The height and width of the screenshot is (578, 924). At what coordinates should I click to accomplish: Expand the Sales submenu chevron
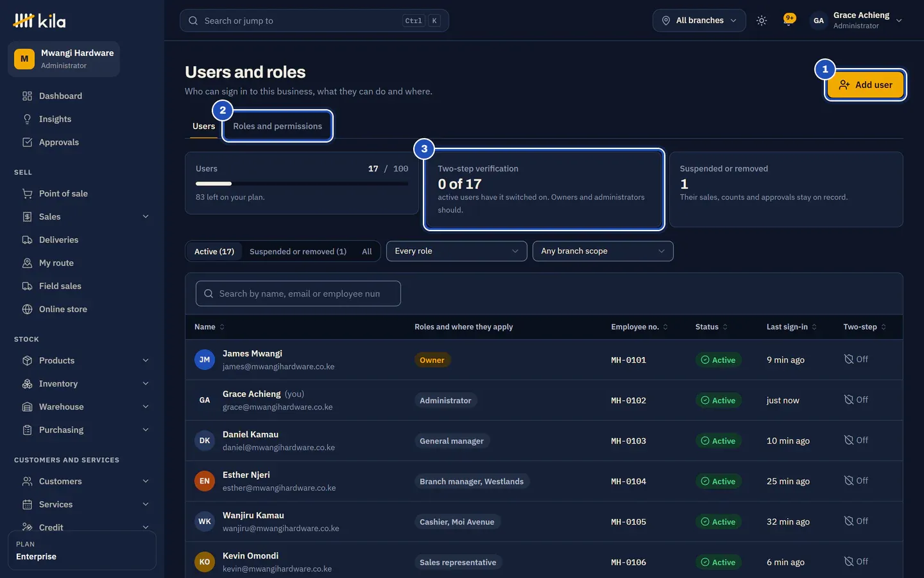pyautogui.click(x=146, y=217)
